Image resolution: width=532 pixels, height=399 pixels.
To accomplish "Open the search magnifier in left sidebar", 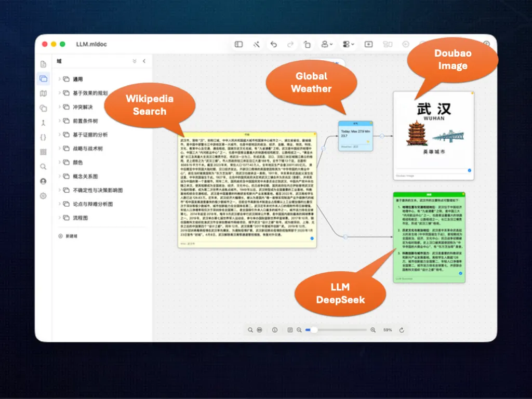I will (x=43, y=167).
